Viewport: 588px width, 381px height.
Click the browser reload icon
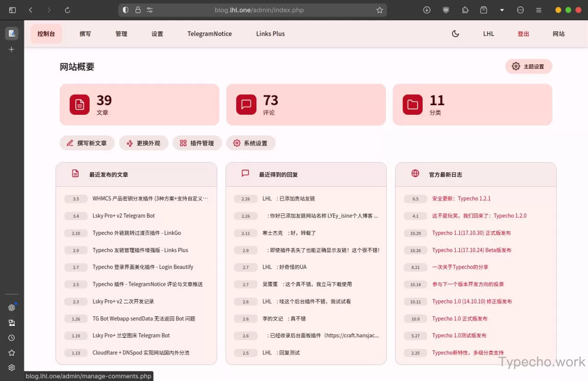coord(68,10)
